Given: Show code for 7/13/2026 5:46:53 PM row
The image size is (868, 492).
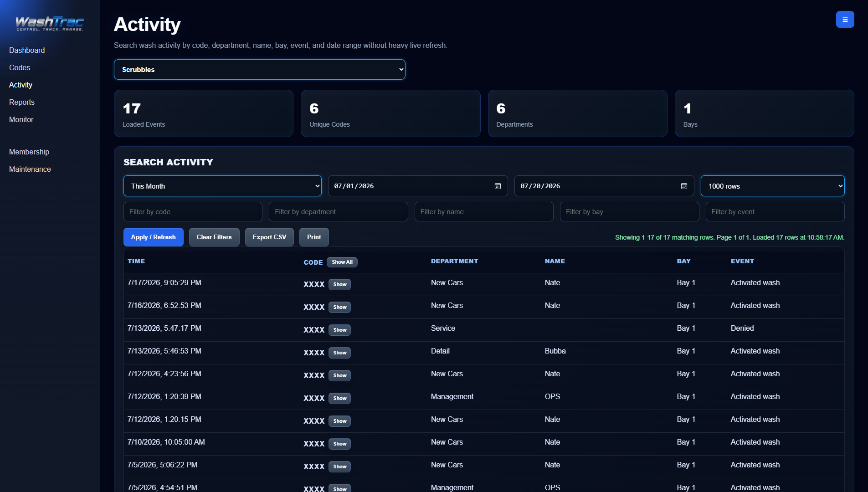Looking at the screenshot, I should click(340, 353).
